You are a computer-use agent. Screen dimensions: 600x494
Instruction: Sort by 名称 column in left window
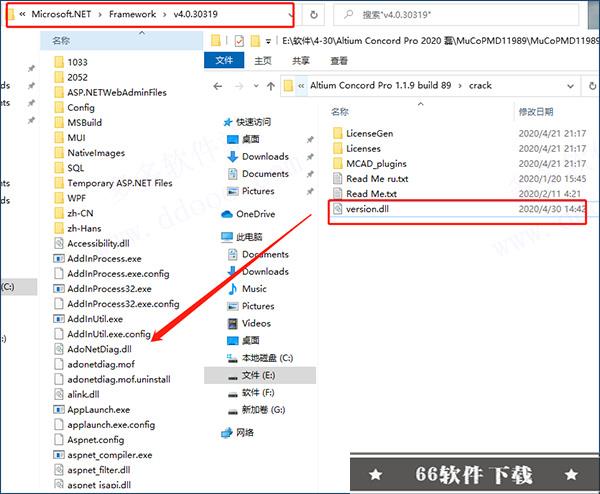[x=61, y=40]
